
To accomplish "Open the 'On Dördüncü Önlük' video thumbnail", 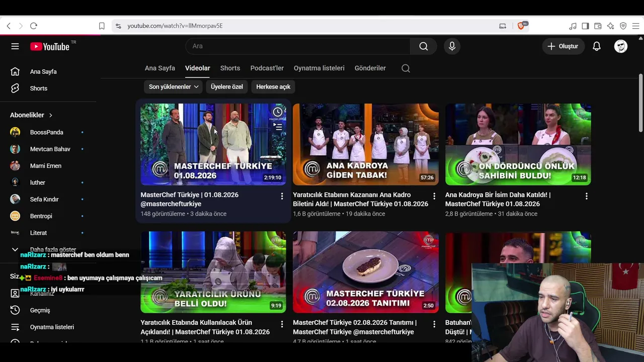I will point(518,144).
